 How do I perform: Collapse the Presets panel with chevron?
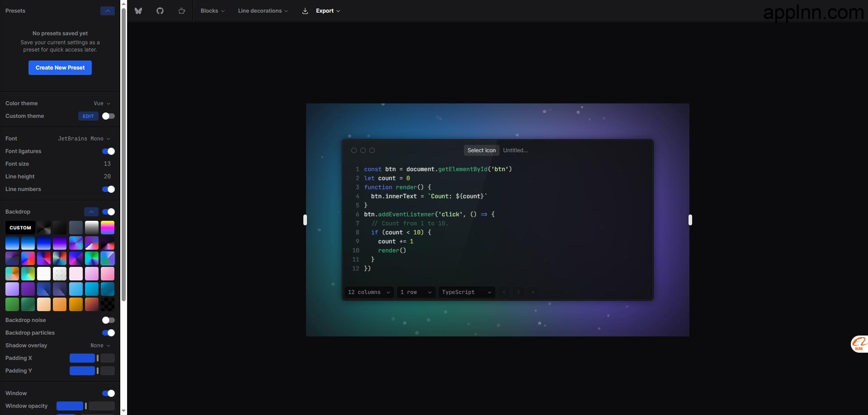tap(108, 11)
